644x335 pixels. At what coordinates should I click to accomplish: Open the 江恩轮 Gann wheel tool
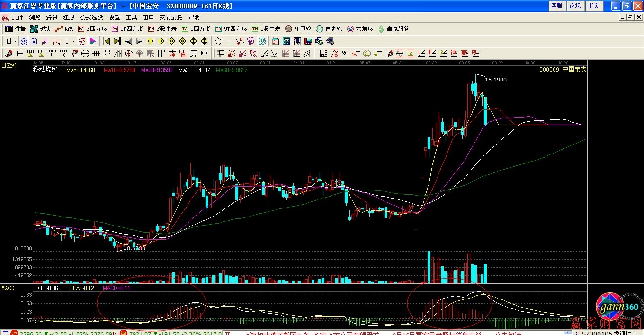[298, 29]
